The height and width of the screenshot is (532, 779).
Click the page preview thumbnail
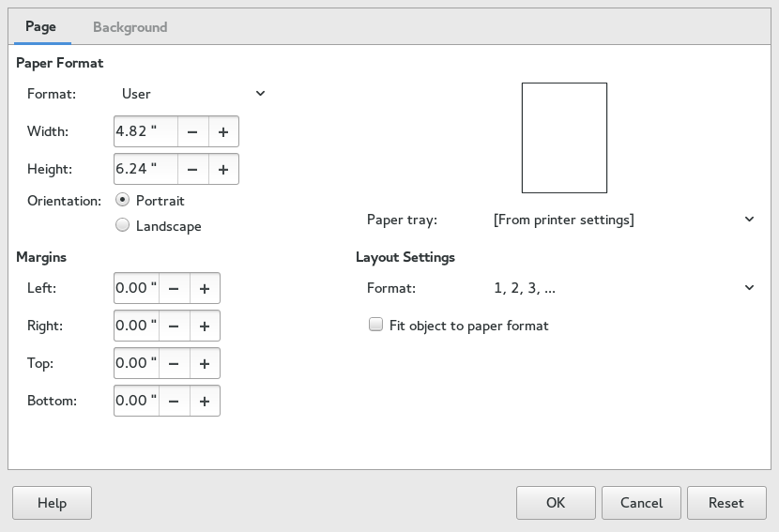tap(564, 138)
